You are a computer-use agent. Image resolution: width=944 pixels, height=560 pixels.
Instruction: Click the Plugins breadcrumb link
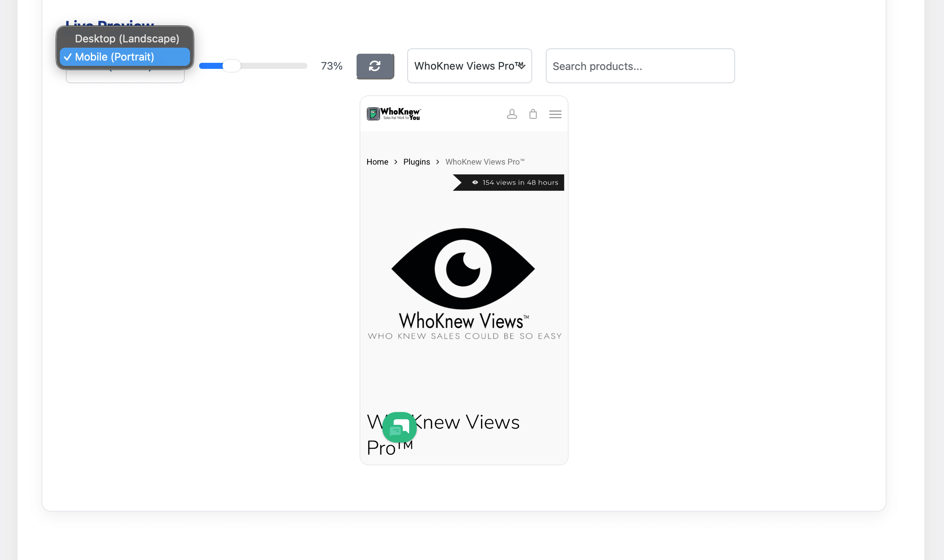tap(416, 162)
